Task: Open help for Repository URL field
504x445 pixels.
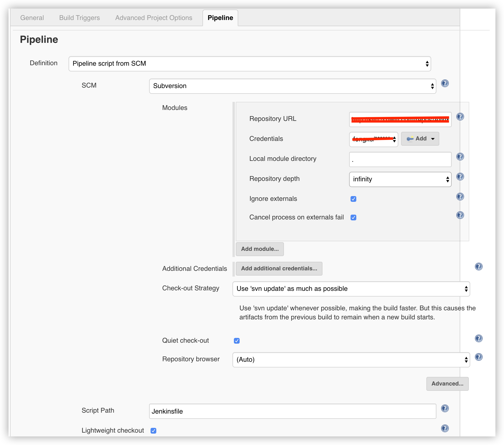Action: point(460,117)
